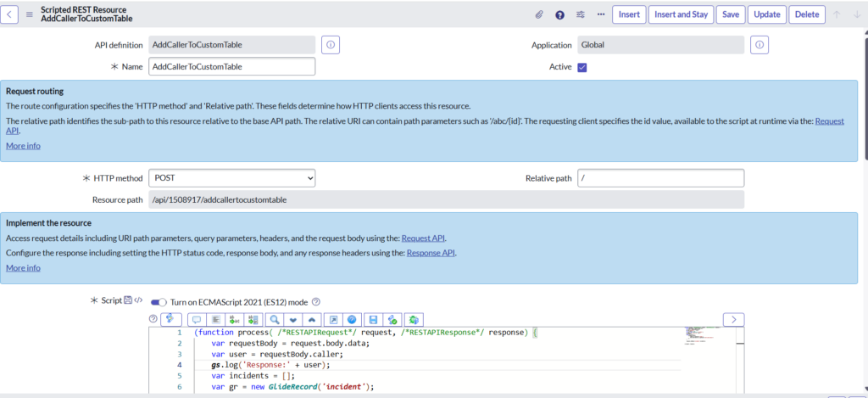Toggle ECMAScript 2021 (ES12) mode switch
This screenshot has height=398, width=868.
(x=159, y=301)
